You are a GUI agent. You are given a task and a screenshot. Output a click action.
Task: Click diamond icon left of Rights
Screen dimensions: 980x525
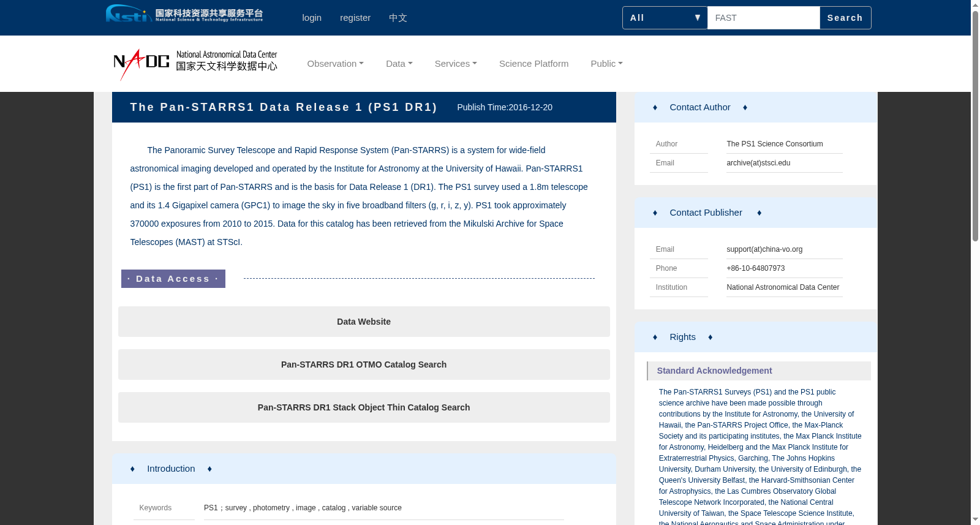pos(655,337)
